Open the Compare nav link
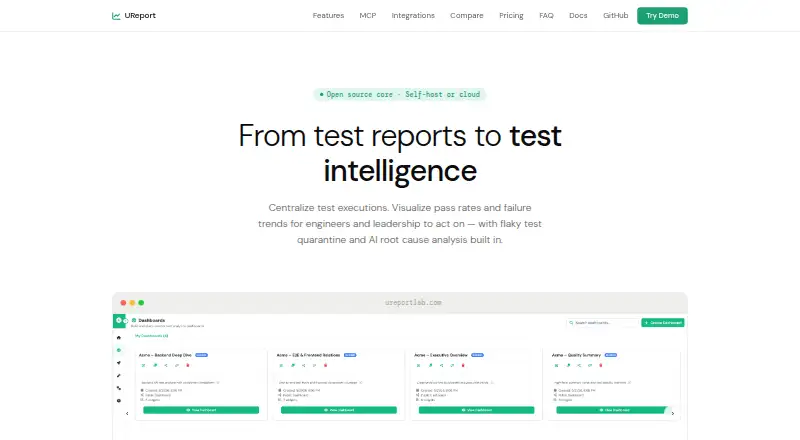Screen dimensions: 800x440 pyautogui.click(x=466, y=16)
